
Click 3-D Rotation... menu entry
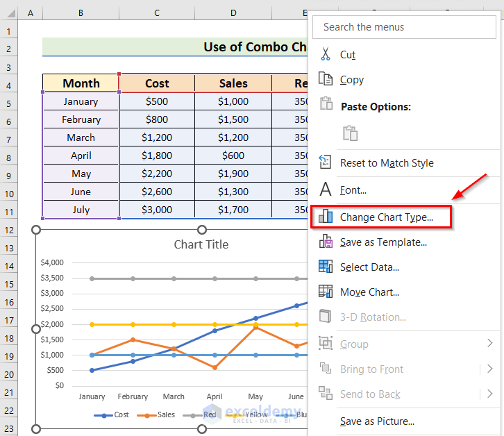(x=373, y=317)
